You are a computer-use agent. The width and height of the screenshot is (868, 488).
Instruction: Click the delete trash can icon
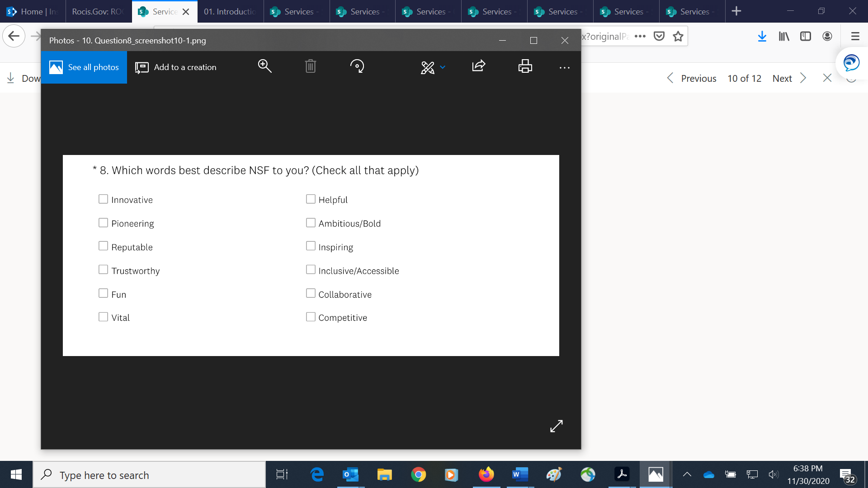[310, 66]
